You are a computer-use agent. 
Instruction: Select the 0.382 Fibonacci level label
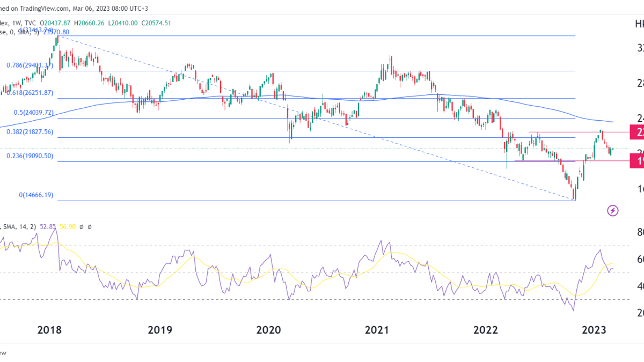click(x=30, y=132)
